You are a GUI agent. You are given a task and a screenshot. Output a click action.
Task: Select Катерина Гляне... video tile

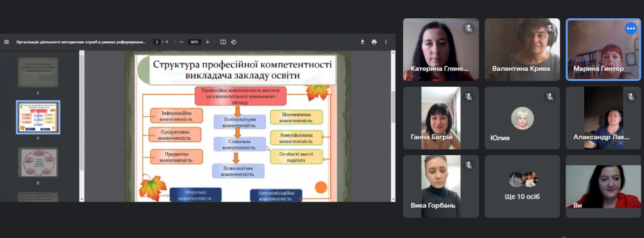click(x=441, y=50)
